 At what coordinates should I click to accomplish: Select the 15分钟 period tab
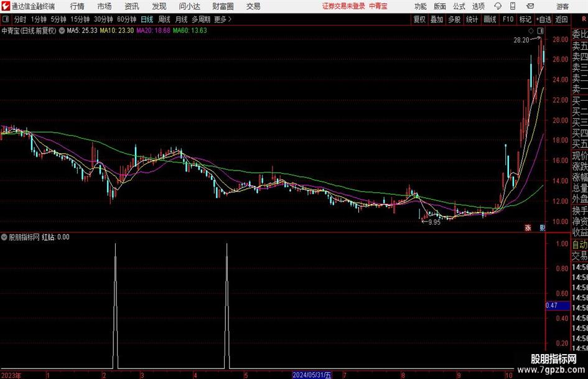pos(80,19)
